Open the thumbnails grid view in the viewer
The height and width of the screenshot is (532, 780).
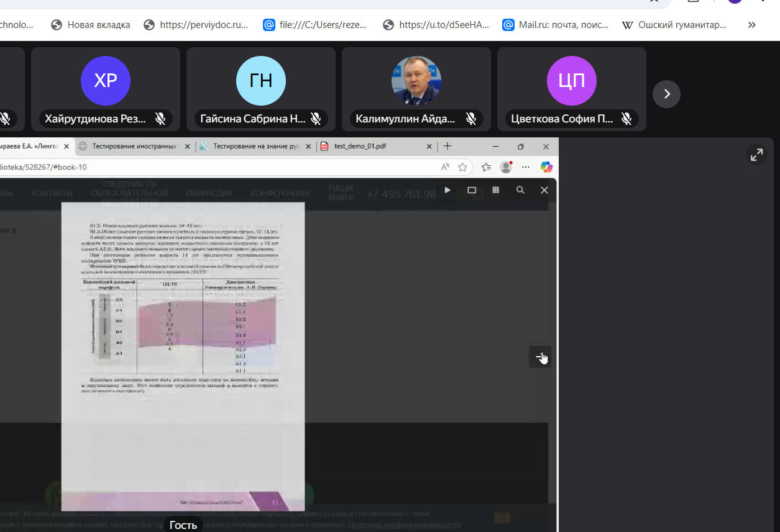[496, 190]
